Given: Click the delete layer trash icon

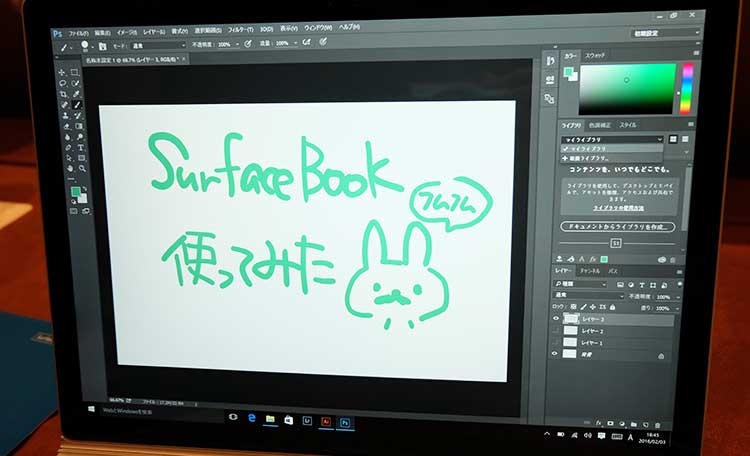Looking at the screenshot, I should click(x=658, y=425).
